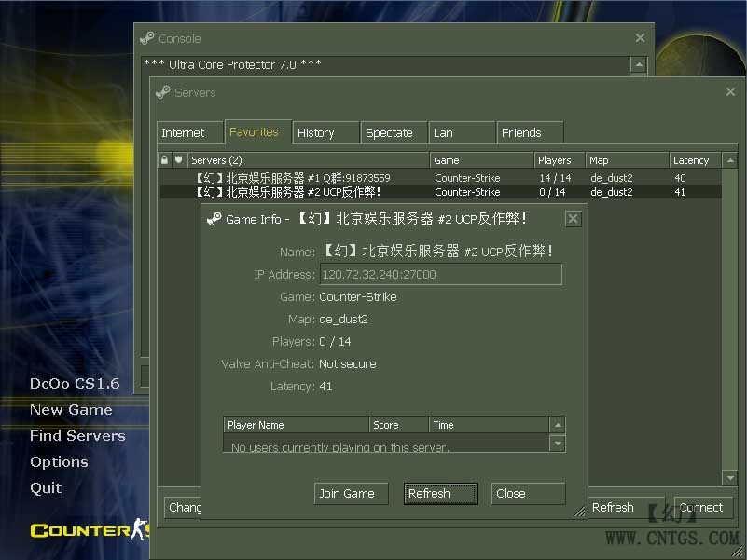747x560 pixels.
Task: Close the Servers window
Action: pos(730,92)
